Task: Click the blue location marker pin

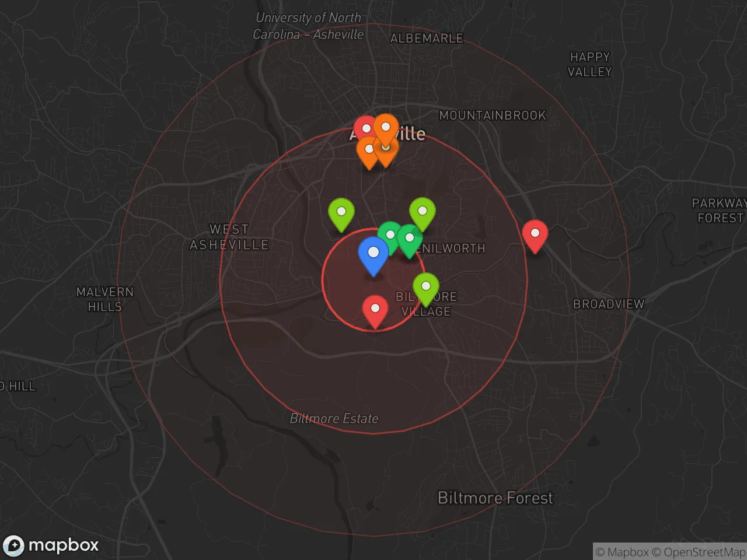Action: [373, 254]
